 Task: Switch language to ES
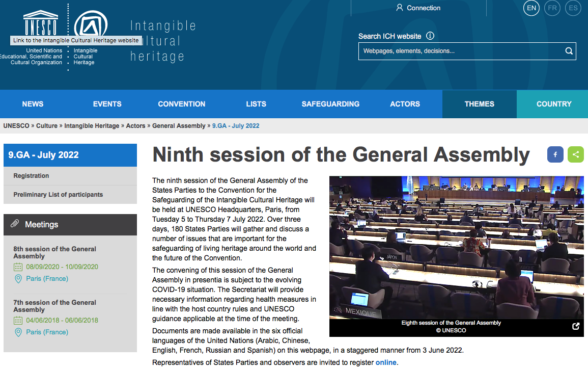573,8
